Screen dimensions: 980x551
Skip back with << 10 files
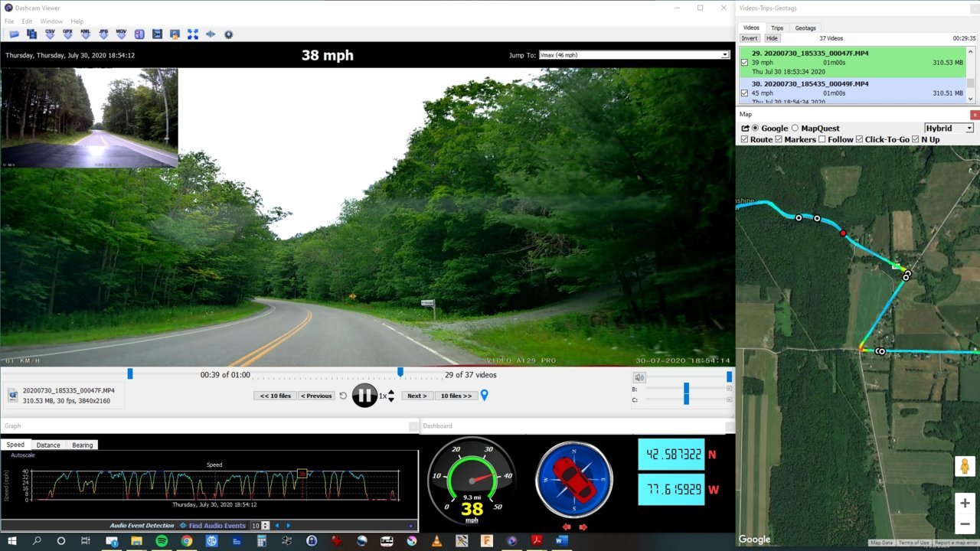(275, 396)
